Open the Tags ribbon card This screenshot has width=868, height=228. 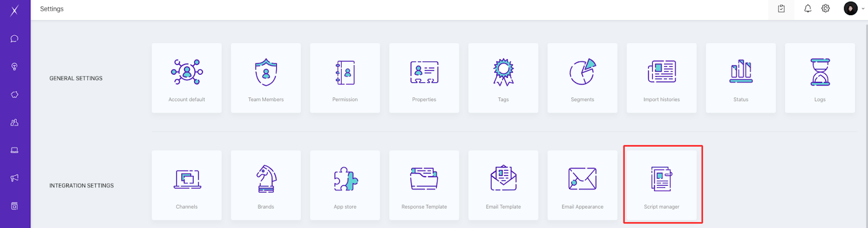click(x=503, y=78)
